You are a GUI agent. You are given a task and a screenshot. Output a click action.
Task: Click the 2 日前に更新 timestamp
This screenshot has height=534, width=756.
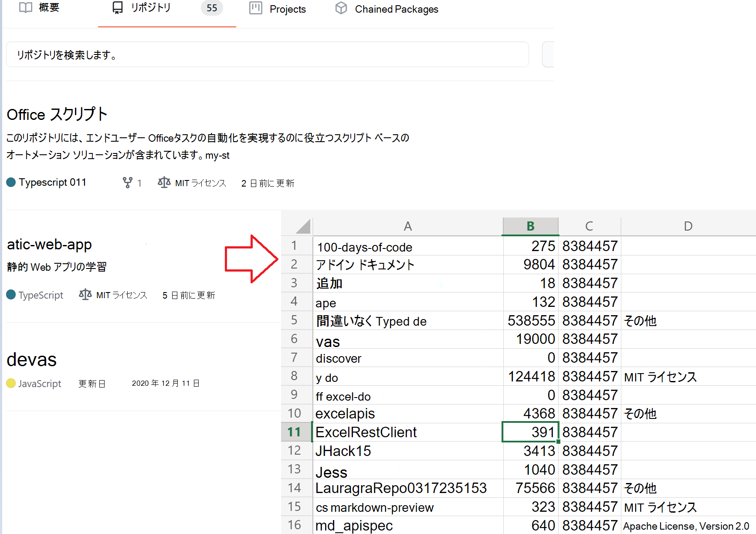pos(268,183)
